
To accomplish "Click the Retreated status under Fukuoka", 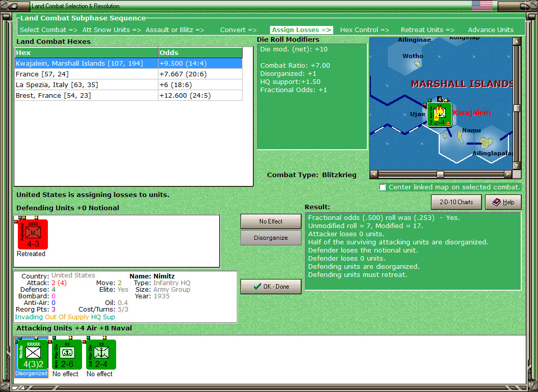I will (x=31, y=254).
